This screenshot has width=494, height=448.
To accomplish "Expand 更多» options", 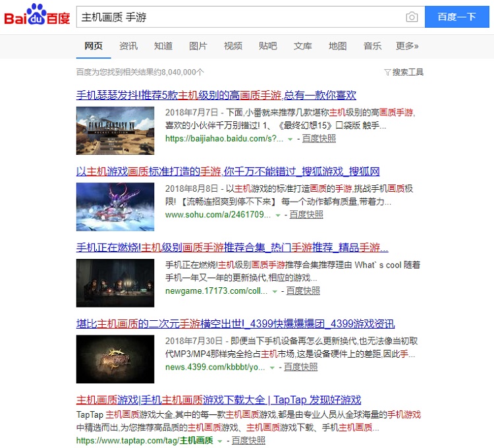I will pos(407,46).
